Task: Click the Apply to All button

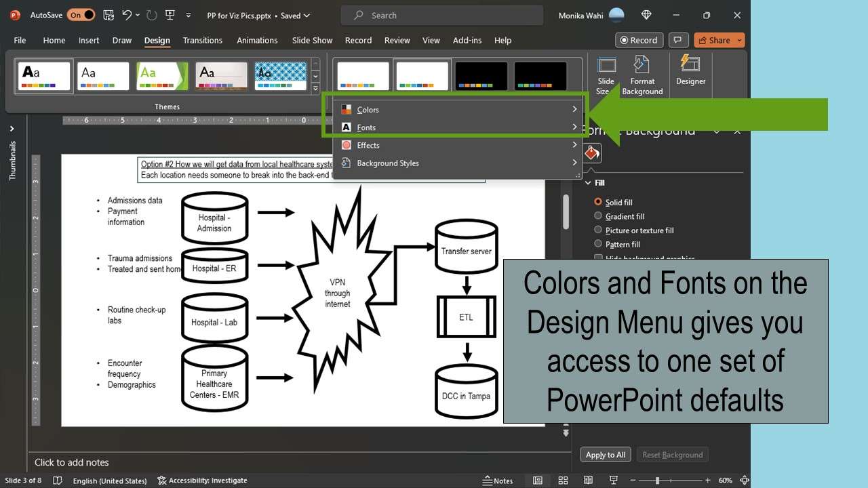Action: (x=605, y=454)
